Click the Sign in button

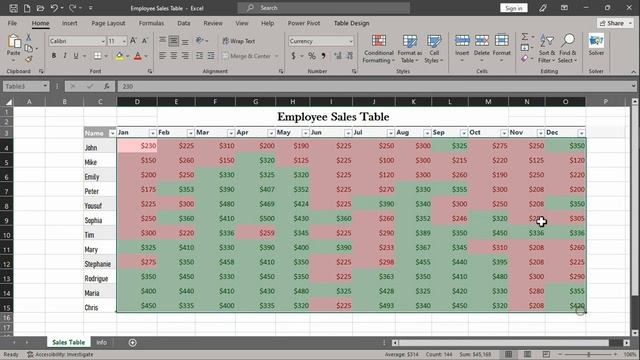click(513, 8)
